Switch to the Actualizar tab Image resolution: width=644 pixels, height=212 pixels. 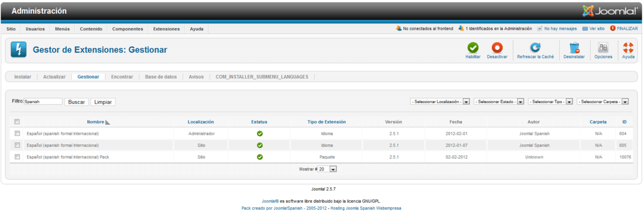pyautogui.click(x=54, y=77)
